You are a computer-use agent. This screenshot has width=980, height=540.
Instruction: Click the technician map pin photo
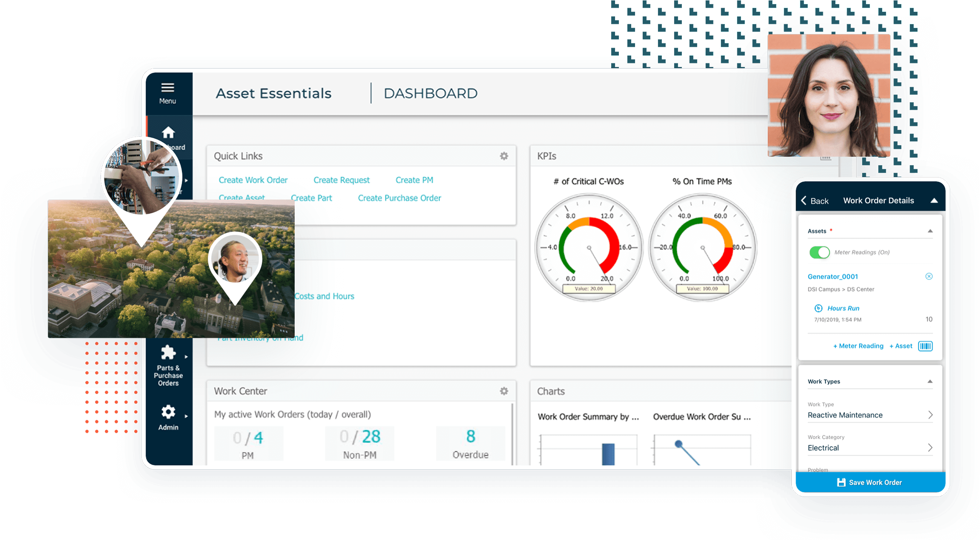click(142, 177)
